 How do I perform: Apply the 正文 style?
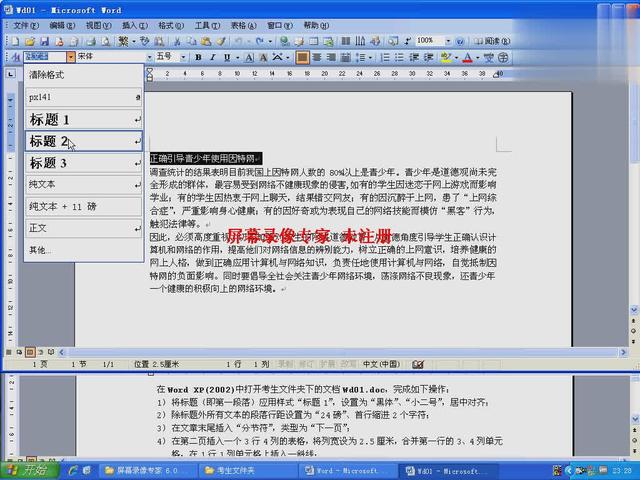pos(84,228)
